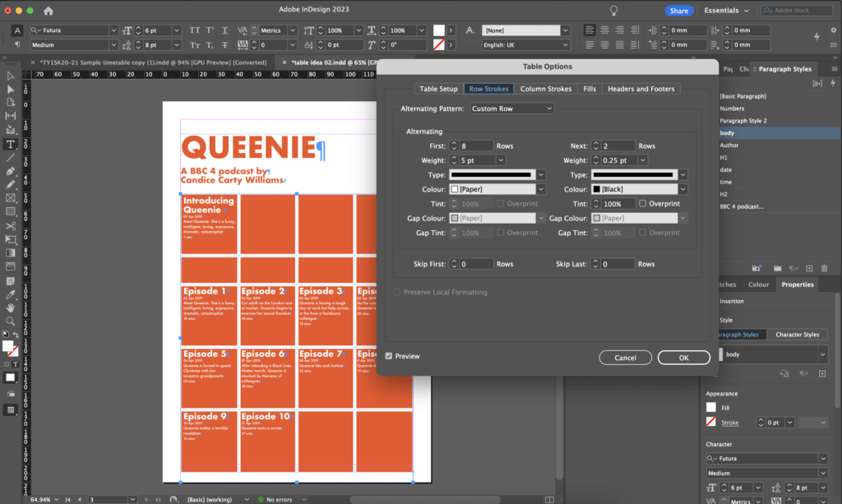Click the align left paragraph icon
This screenshot has height=504, width=842.
tap(590, 30)
